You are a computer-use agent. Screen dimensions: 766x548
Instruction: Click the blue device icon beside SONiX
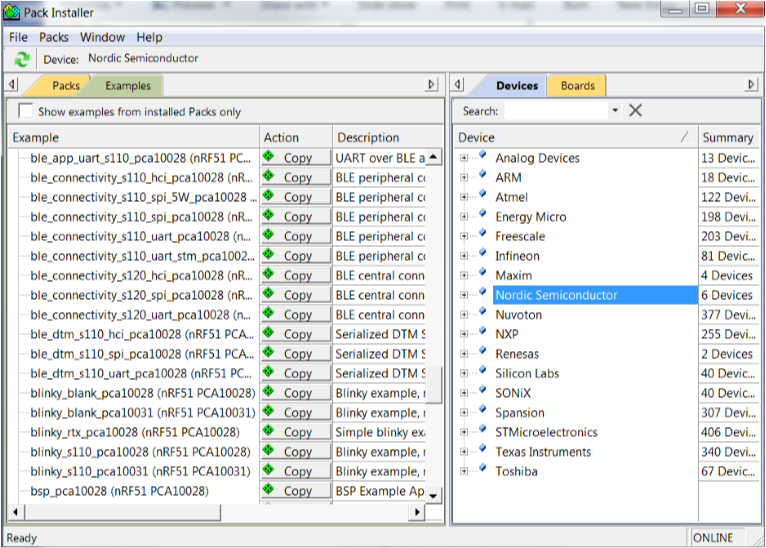[483, 390]
